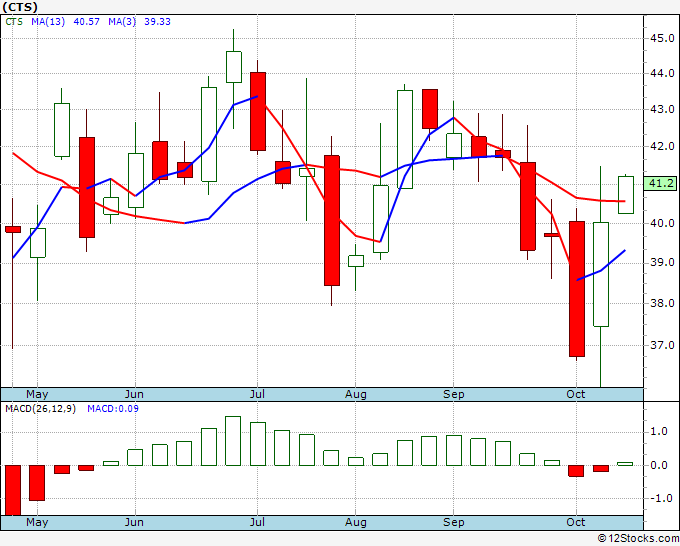Click the large red candle at the Oct gridline
The width and height of the screenshot is (680, 546).
[x=576, y=289]
